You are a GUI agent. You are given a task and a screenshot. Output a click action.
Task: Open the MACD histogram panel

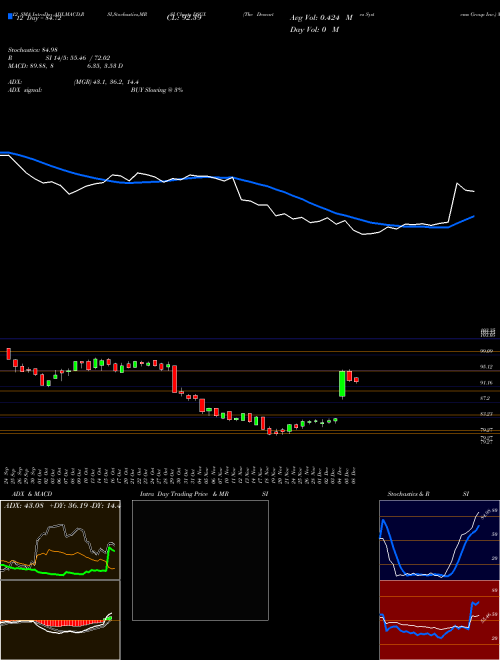pos(60,620)
